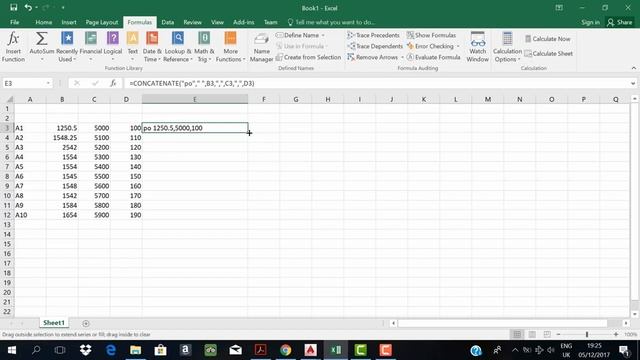Click the formula bar fx button
Screen dimensions: 640x360
113,83
